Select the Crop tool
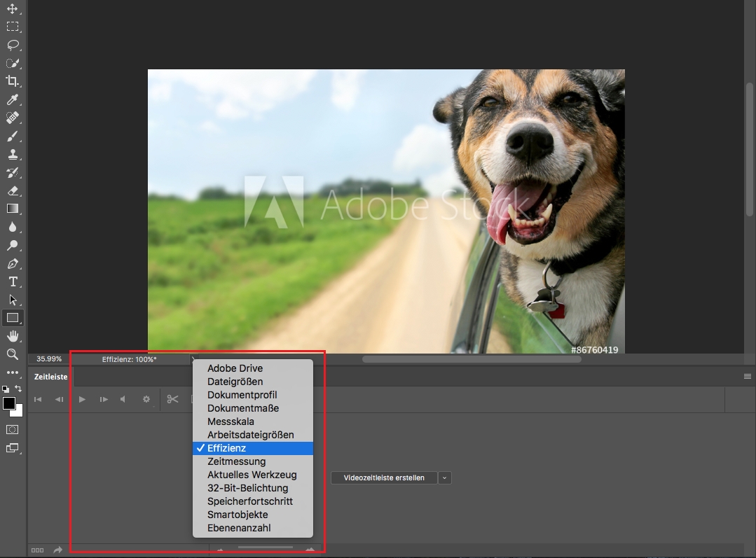 12,81
